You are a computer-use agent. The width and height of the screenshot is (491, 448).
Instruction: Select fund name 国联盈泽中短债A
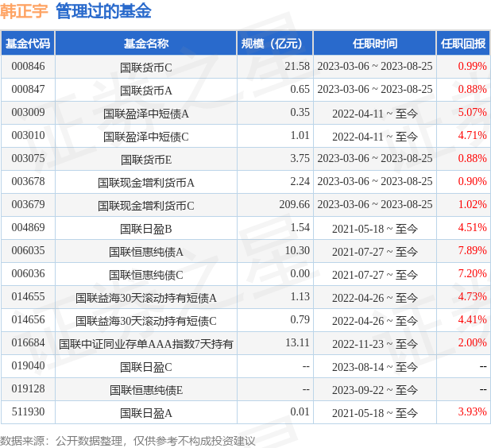(146, 113)
